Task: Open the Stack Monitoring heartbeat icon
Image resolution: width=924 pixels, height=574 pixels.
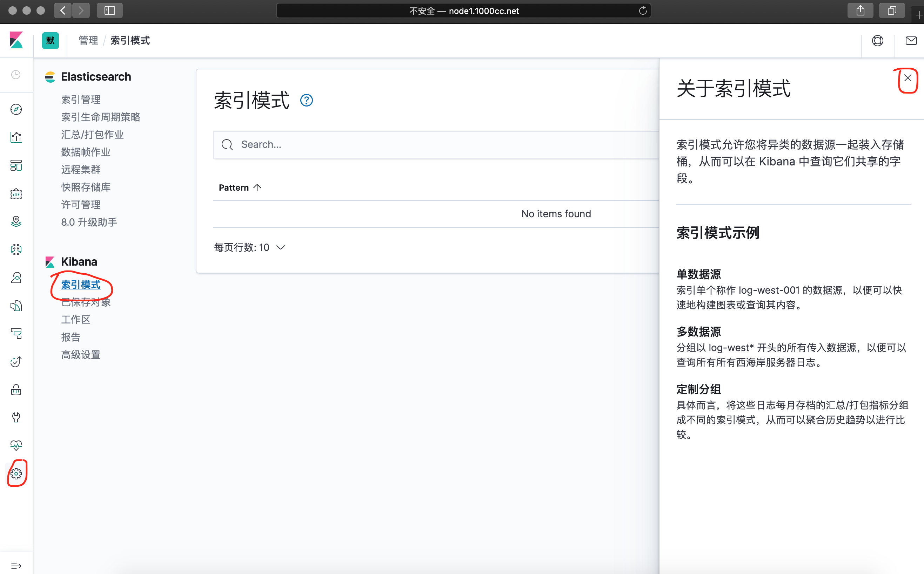Action: coord(16,445)
